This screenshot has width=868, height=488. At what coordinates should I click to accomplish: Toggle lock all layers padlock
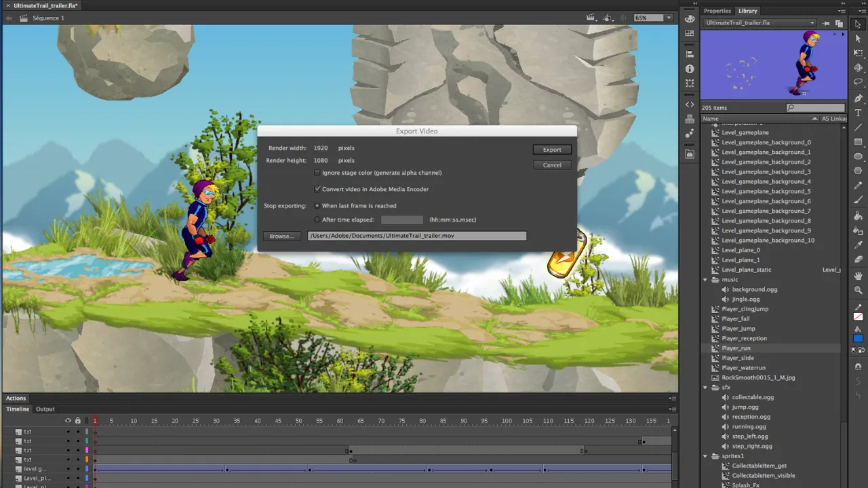click(77, 421)
